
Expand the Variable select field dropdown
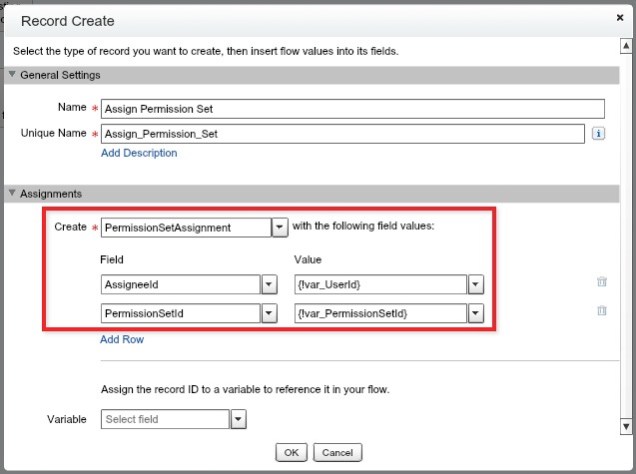(x=238, y=420)
